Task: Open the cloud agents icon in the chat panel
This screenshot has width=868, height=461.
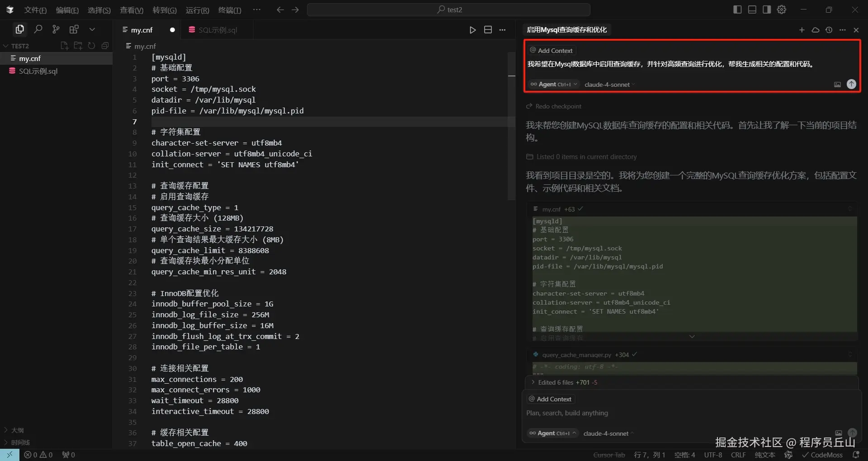Action: pyautogui.click(x=816, y=30)
